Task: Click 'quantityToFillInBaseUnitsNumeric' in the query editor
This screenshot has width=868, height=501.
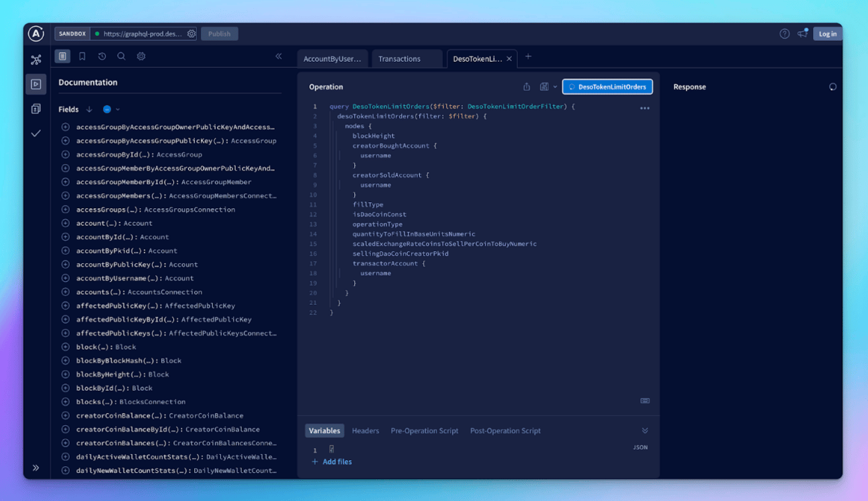Action: click(x=414, y=234)
